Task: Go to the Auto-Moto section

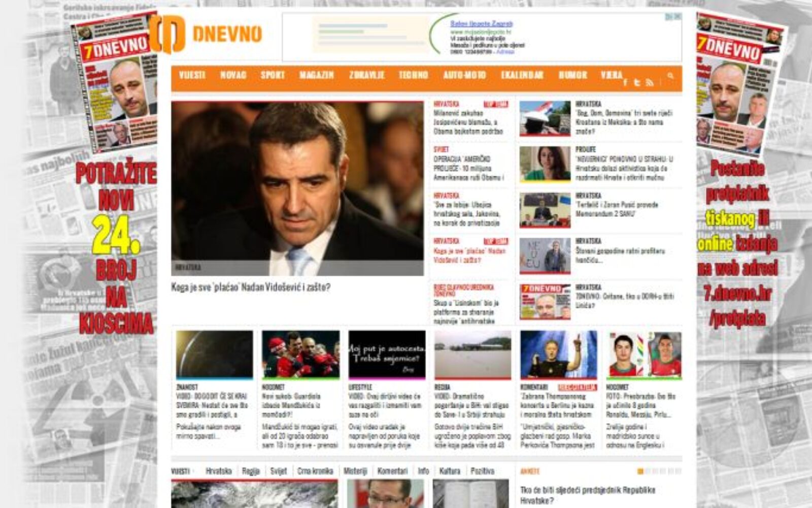Action: point(464,75)
